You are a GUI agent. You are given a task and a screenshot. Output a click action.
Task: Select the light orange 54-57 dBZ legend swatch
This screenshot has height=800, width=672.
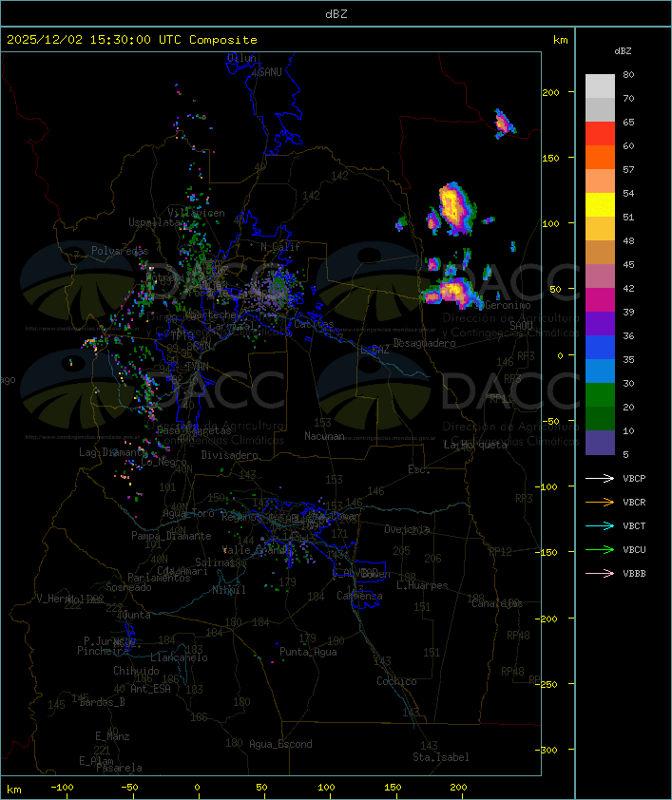pyautogui.click(x=600, y=181)
